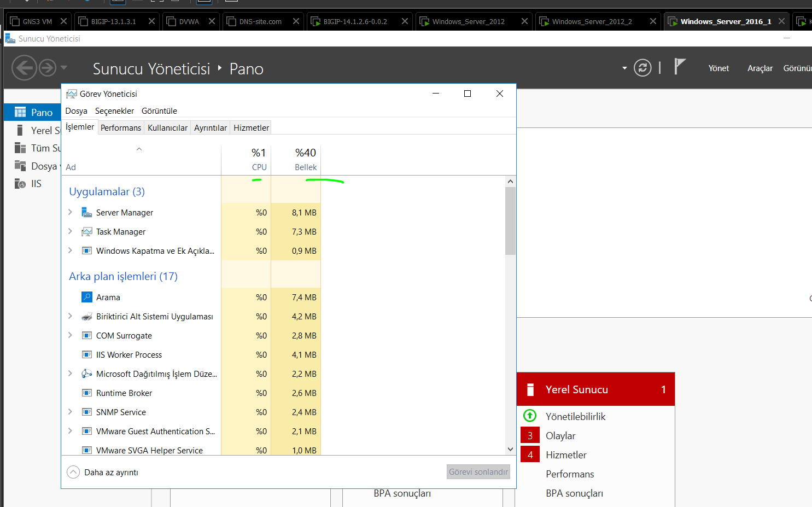Open dropdown arrow left of refresh icon

pos(624,68)
